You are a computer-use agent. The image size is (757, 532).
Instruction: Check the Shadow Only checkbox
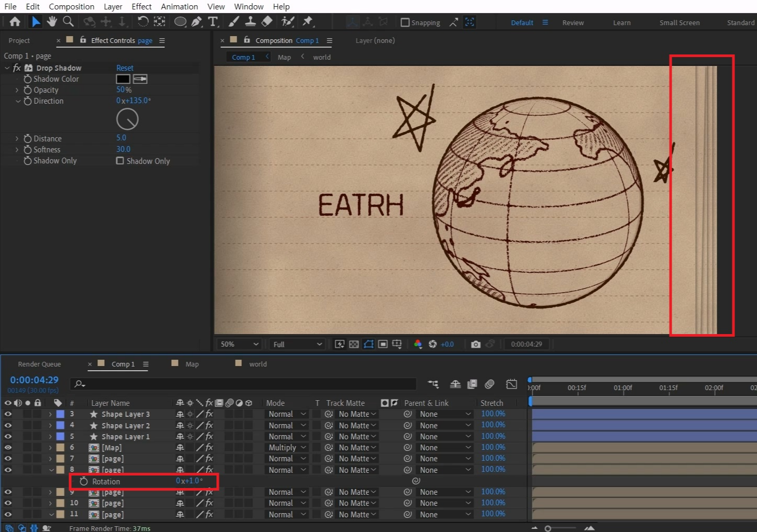point(120,161)
